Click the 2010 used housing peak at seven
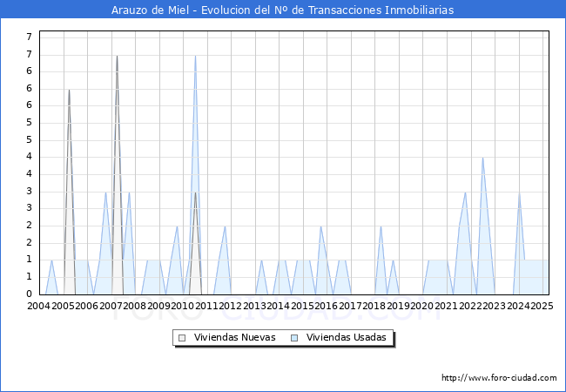Screen dimensions: 566x392 (195, 56)
